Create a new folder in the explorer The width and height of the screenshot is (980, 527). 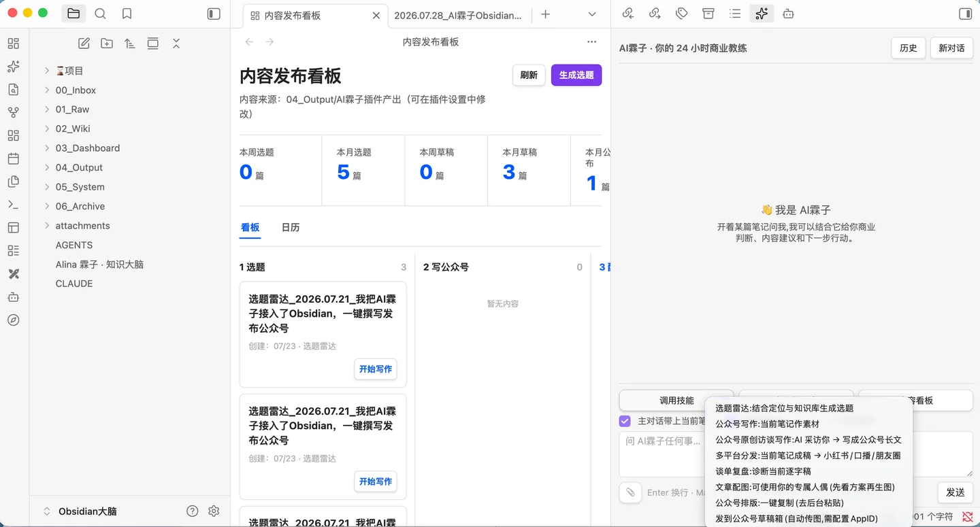107,44
